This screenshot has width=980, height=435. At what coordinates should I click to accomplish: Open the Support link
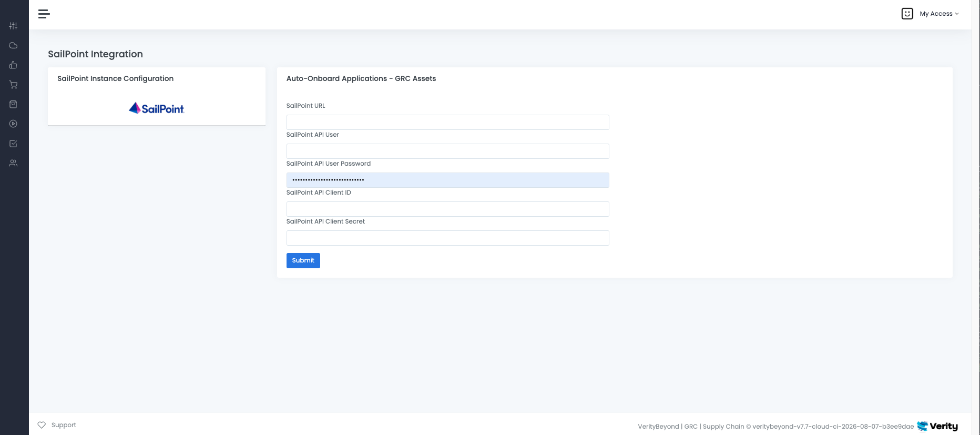(x=64, y=425)
